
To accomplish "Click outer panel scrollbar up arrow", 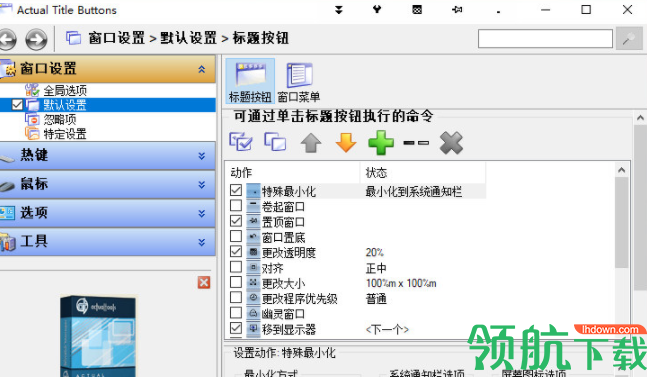I will tap(640, 118).
